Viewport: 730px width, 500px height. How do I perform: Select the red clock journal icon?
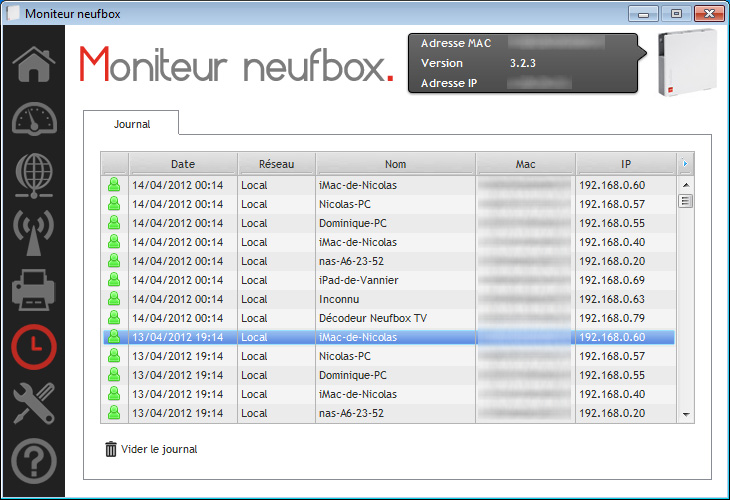point(33,346)
